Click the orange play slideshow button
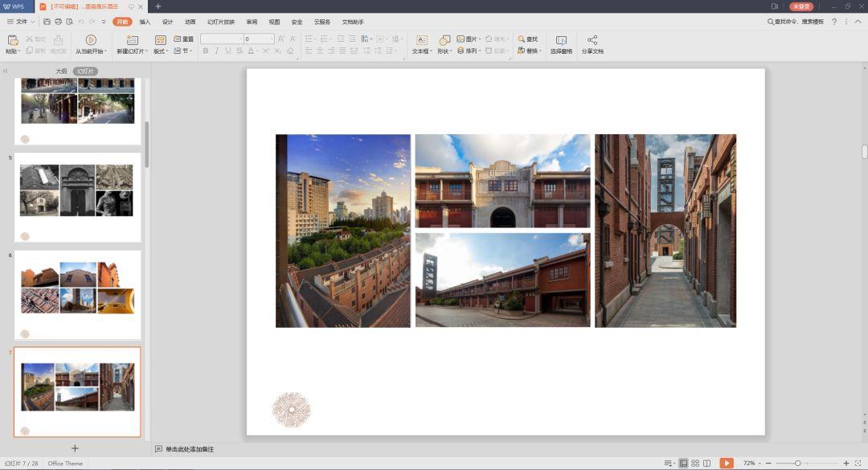Viewport: 868px width, 470px height. 727,463
